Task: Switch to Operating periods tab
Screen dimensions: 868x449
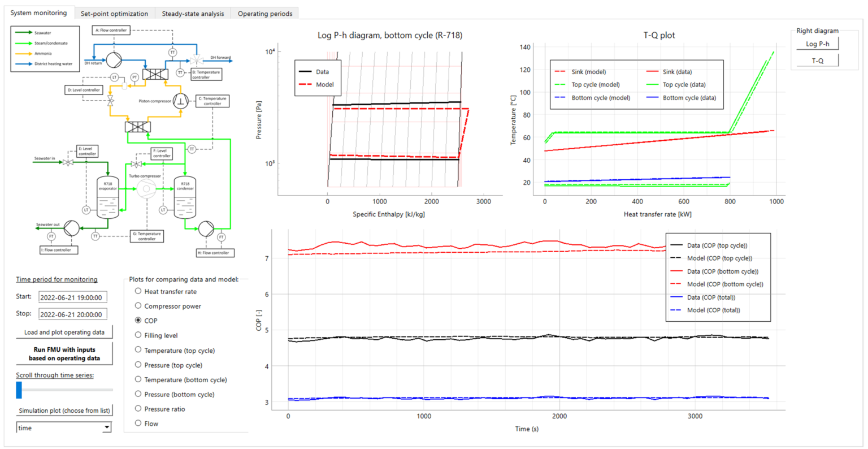Action: pos(265,14)
